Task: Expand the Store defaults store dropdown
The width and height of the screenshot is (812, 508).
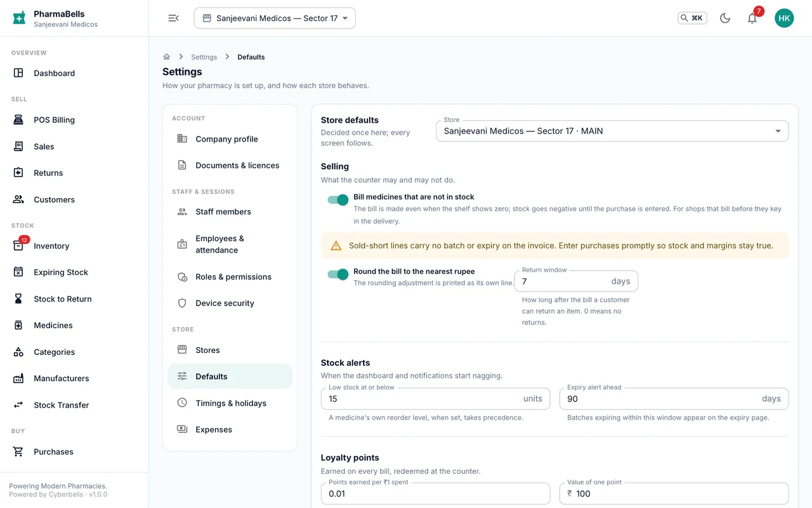Action: 612,131
